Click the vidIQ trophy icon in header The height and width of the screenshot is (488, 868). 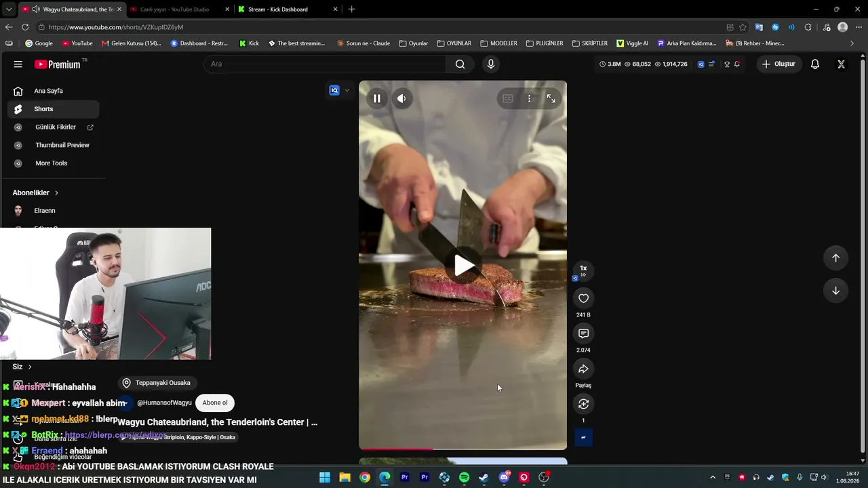tap(727, 64)
